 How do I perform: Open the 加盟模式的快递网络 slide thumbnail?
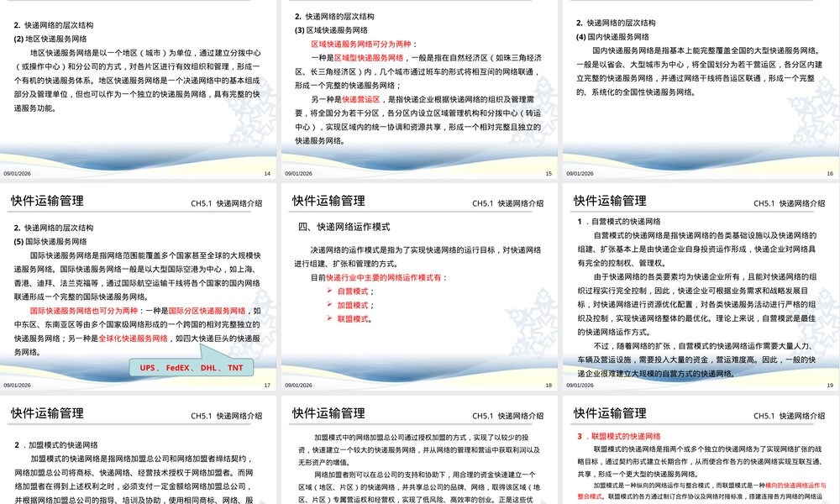(x=139, y=450)
